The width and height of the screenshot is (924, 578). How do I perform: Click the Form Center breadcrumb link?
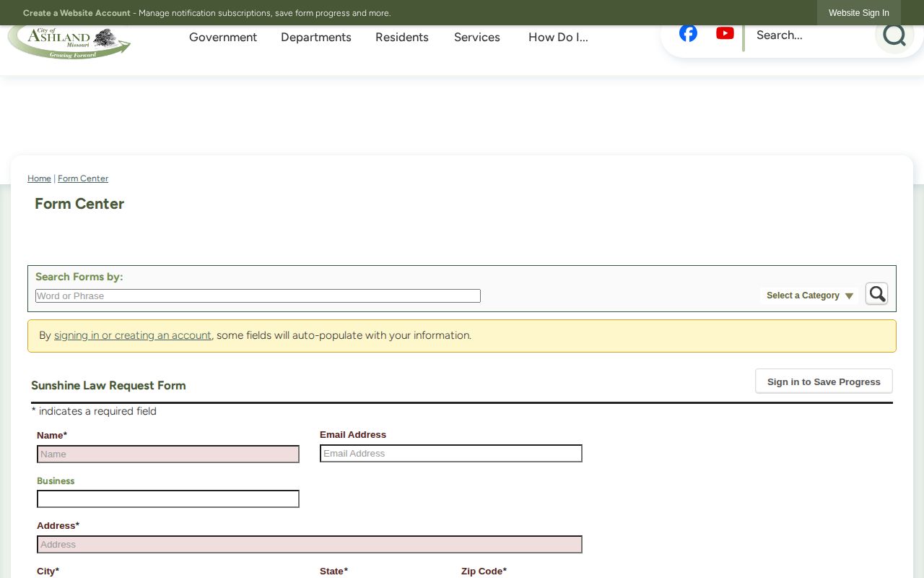click(83, 178)
